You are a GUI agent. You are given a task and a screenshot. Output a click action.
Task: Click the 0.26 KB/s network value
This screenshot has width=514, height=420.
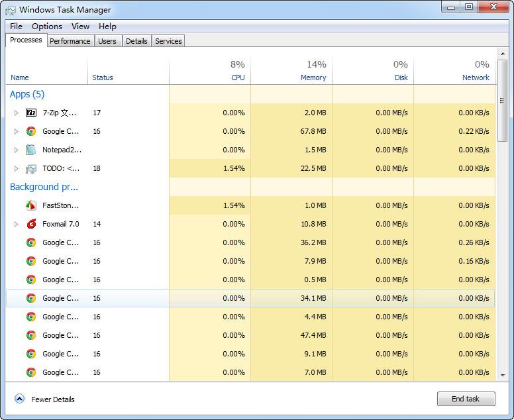click(474, 242)
